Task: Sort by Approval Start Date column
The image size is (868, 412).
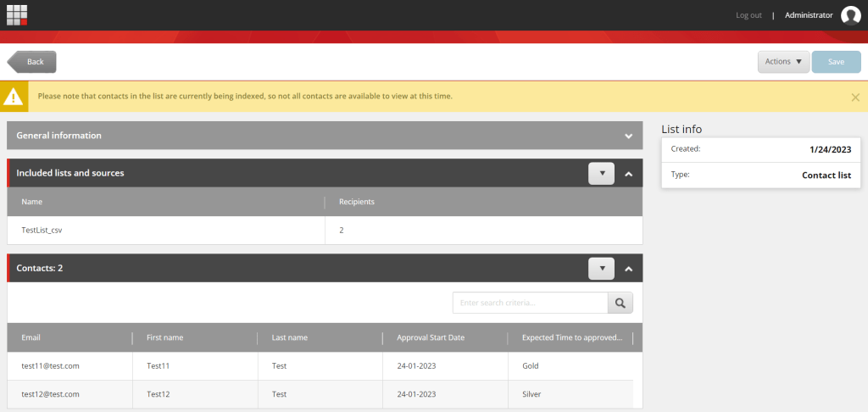Action: [431, 337]
